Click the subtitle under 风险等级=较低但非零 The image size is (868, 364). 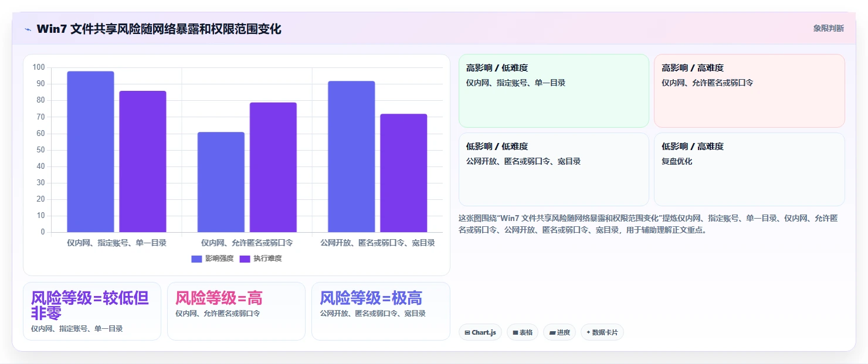click(77, 329)
